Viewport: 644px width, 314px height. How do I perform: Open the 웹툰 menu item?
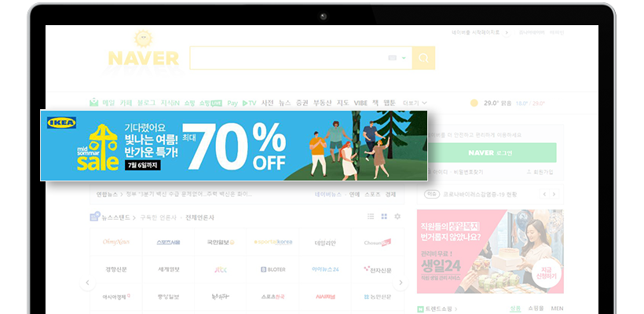tap(390, 103)
